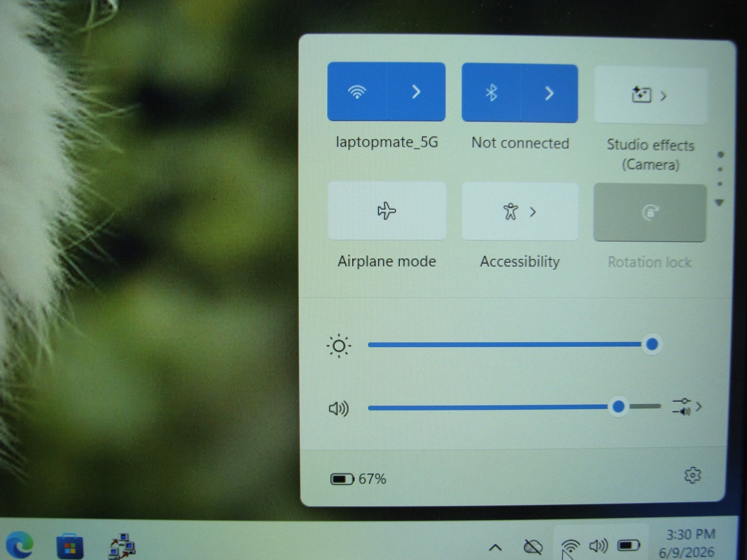The width and height of the screenshot is (747, 560).
Task: Launch Microsoft Edge from the taskbar
Action: [19, 544]
